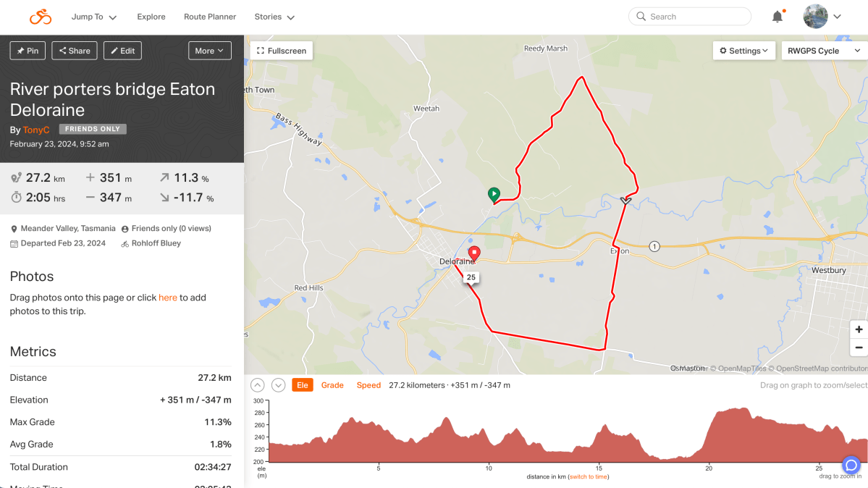Open the chat support bubble
Image resolution: width=868 pixels, height=488 pixels.
click(x=851, y=466)
